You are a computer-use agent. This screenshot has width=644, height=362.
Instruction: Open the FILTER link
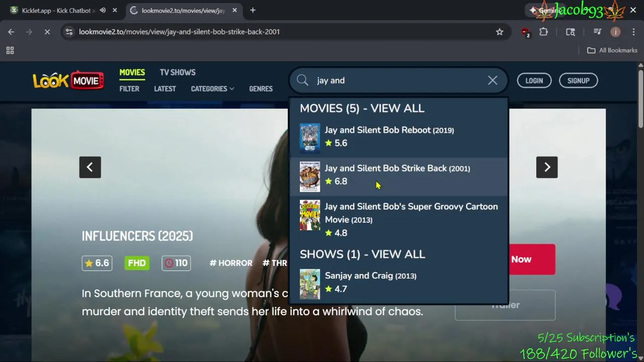pyautogui.click(x=129, y=89)
